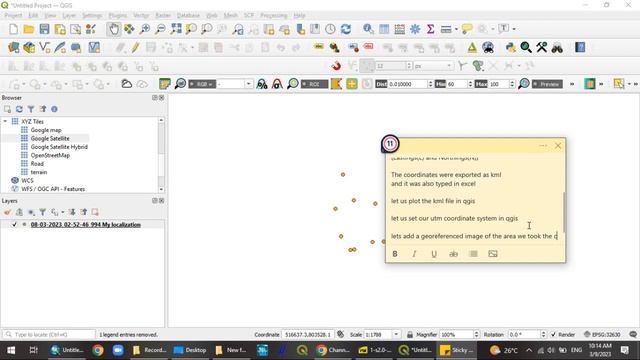This screenshot has width=640, height=360.
Task: Open the statistical summary sigma icon
Action: coord(430,29)
